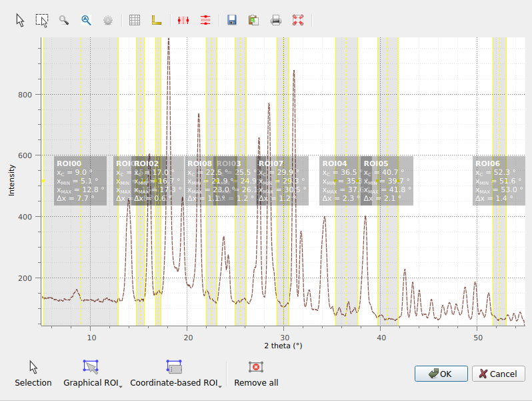The image size is (532, 401).
Task: Click the red horizontal range marker icon
Action: [184, 20]
